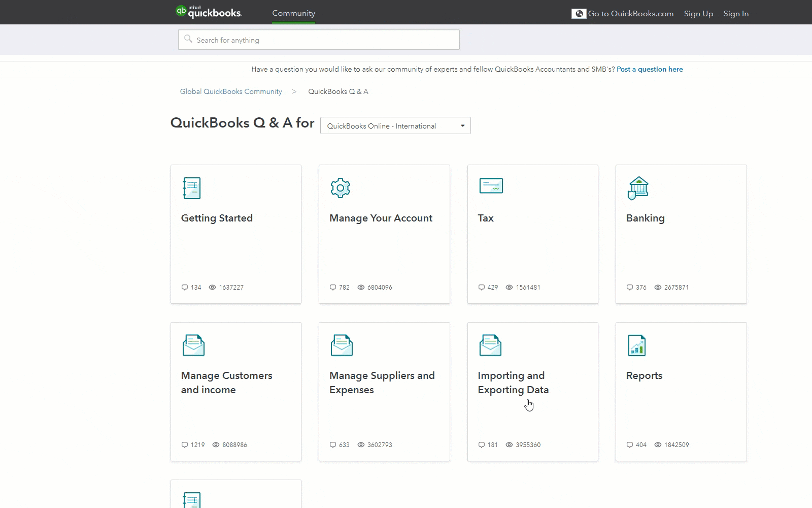This screenshot has width=812, height=508.
Task: Open the QuickBooks Online - International dropdown
Action: 395,125
